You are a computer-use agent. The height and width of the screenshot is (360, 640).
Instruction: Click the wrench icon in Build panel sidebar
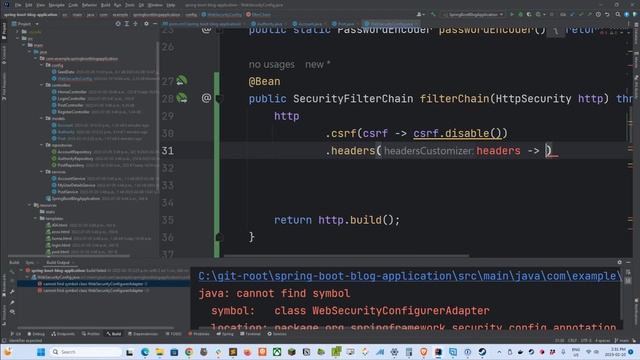(12, 292)
